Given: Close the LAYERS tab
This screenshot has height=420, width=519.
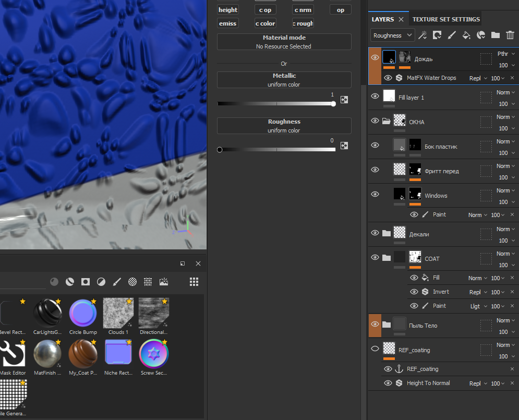Looking at the screenshot, I should click(x=401, y=19).
